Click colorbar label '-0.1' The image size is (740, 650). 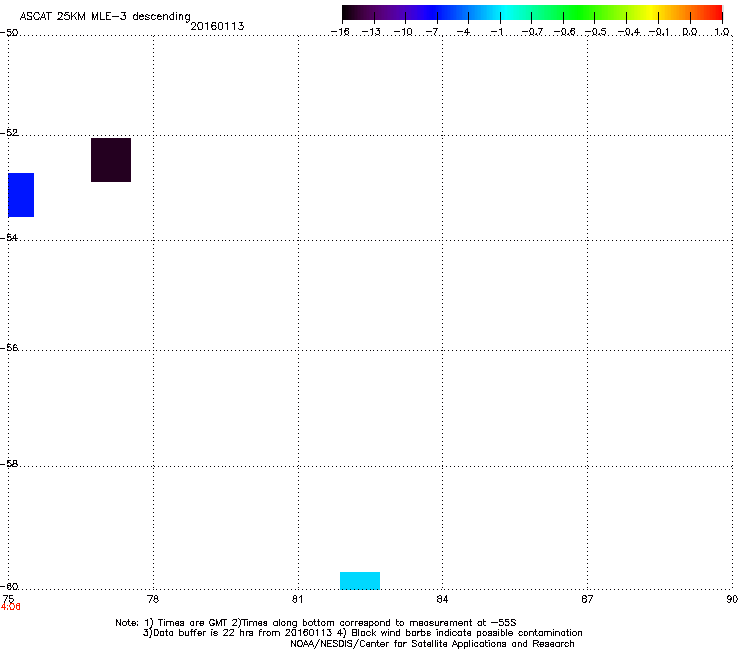tap(659, 32)
